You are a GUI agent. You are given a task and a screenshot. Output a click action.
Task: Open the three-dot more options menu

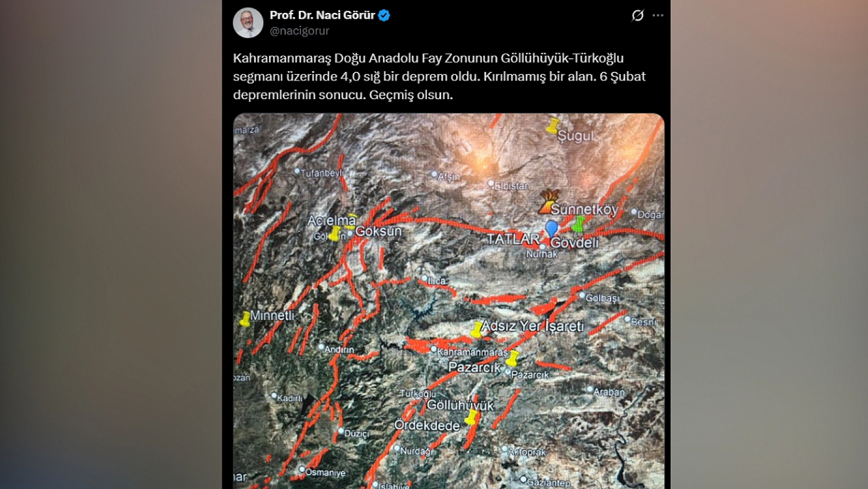658,15
